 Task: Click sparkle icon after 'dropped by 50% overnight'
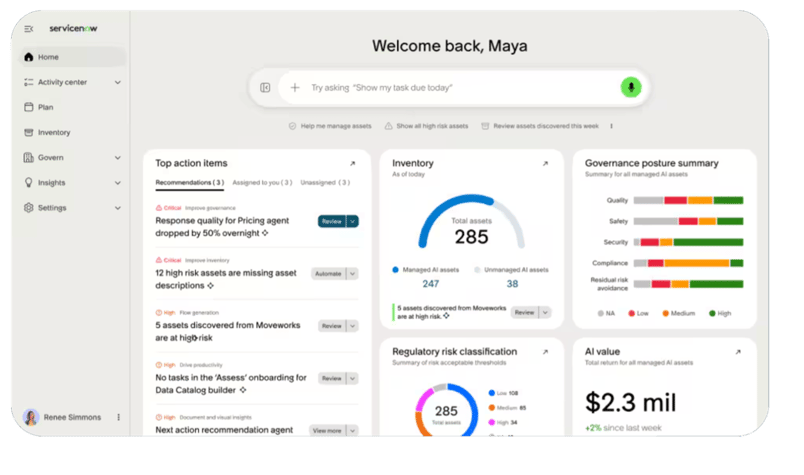[x=265, y=233]
